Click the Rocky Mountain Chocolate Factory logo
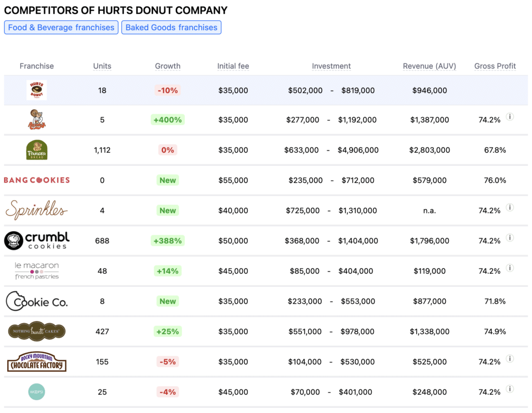Screen dimensions: 532x413 (37, 362)
